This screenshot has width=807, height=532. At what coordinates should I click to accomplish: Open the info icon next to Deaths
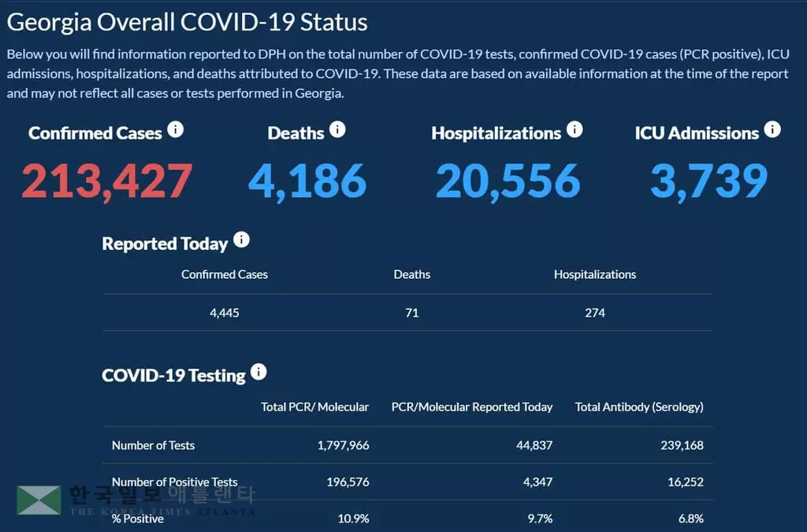pos(337,130)
